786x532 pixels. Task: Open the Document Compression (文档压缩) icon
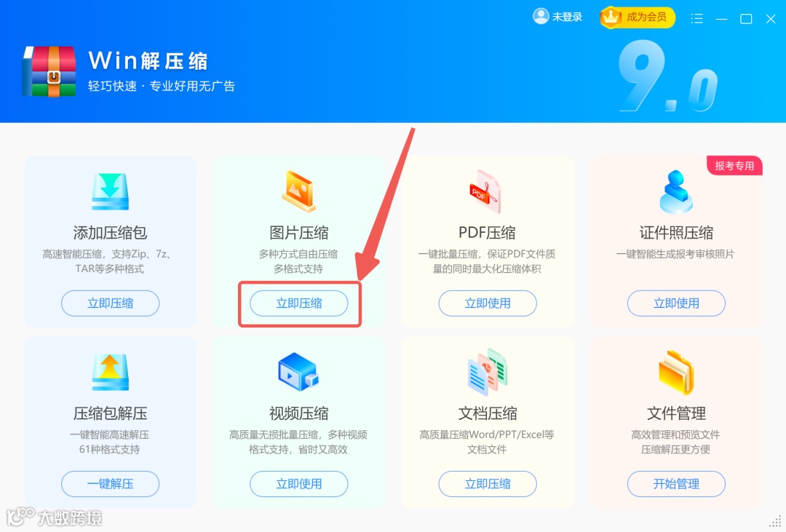[487, 372]
